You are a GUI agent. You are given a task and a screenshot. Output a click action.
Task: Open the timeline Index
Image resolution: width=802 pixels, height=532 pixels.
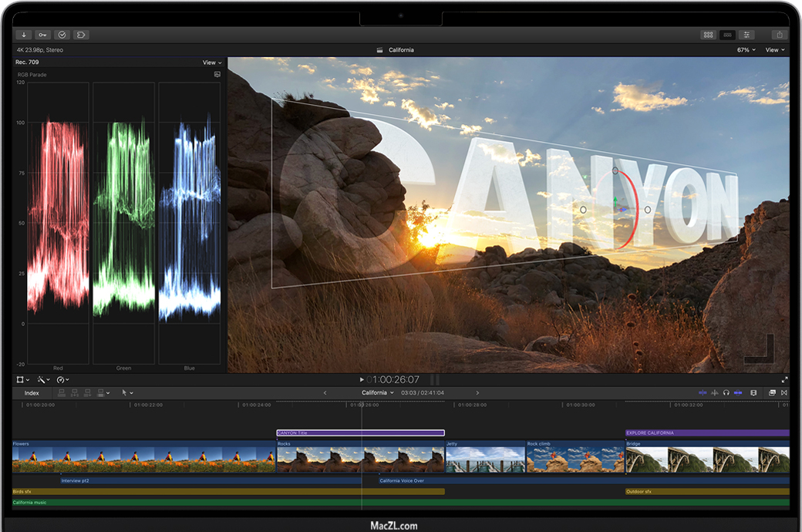(32, 393)
